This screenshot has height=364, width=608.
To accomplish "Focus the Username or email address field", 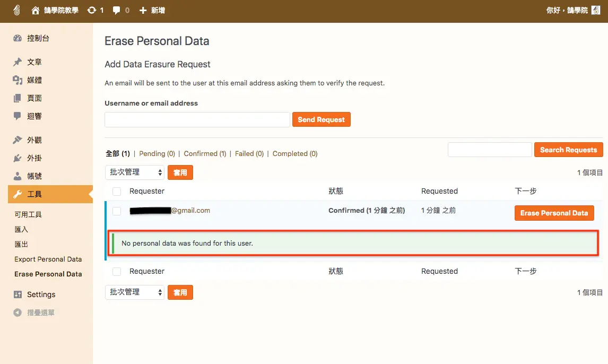I will click(x=197, y=119).
